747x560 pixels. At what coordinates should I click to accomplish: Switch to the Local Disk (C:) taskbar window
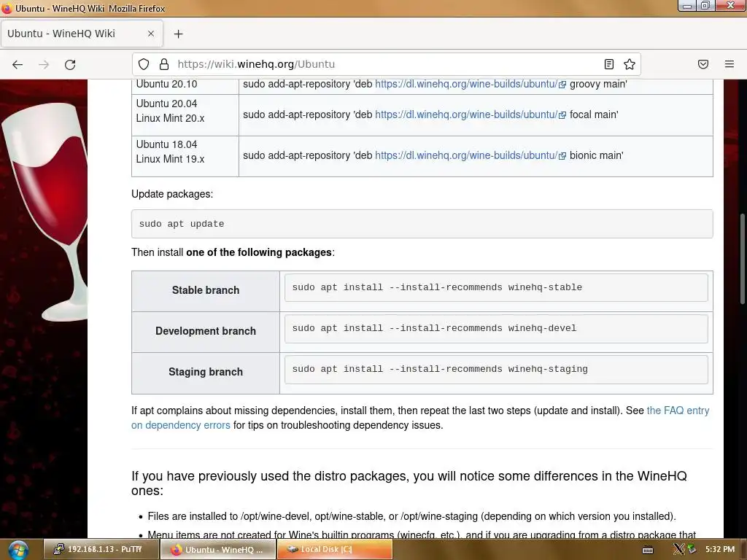[x=335, y=550]
